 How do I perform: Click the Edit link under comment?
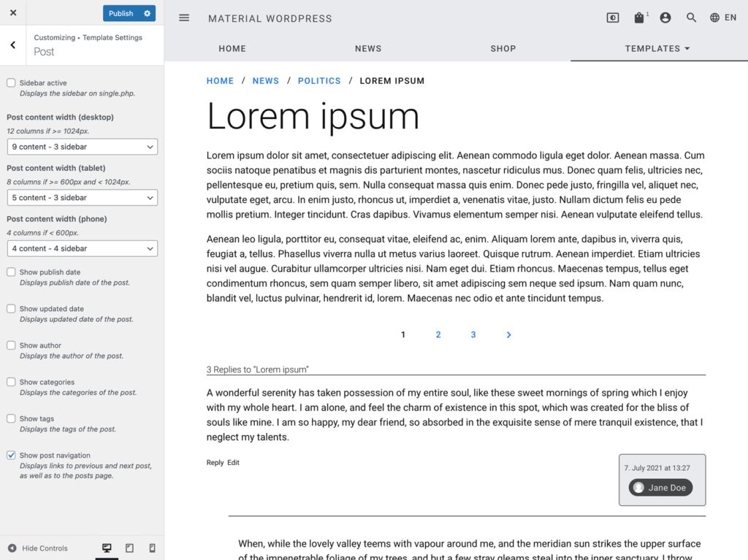point(233,463)
